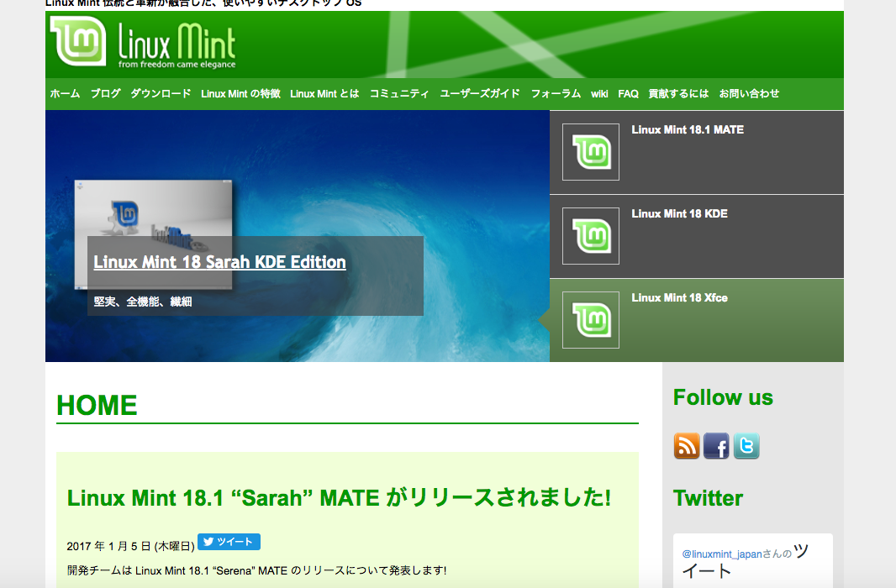Open the コミュニティ menu item
This screenshot has width=896, height=588.
(x=399, y=93)
